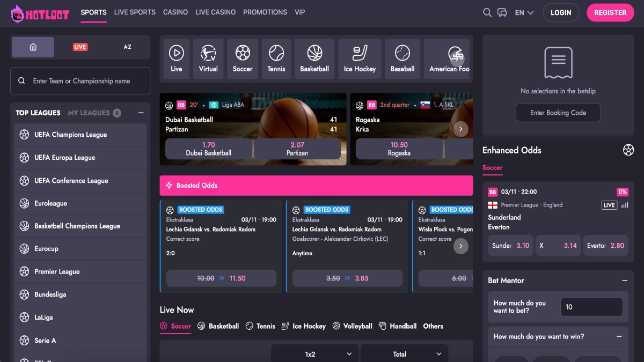
Task: Focus the team or championship search field
Action: [80, 81]
